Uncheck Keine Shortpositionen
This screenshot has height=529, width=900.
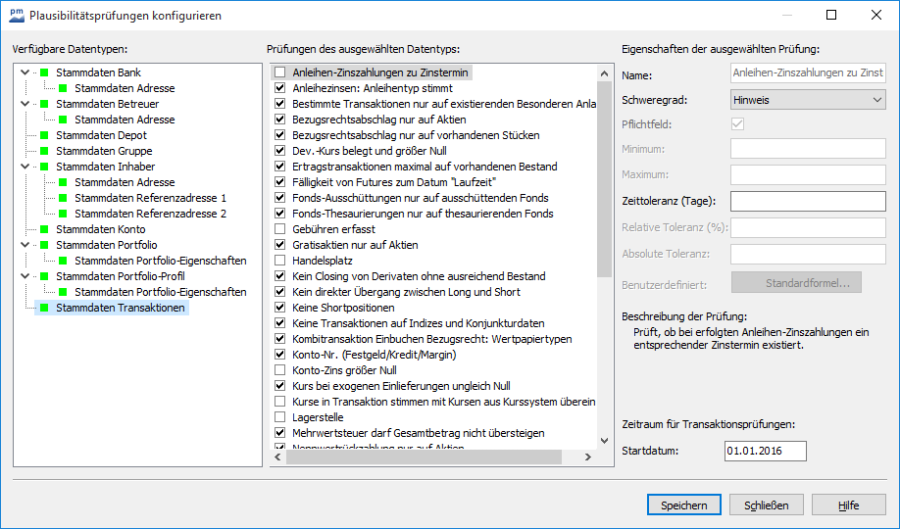click(280, 307)
